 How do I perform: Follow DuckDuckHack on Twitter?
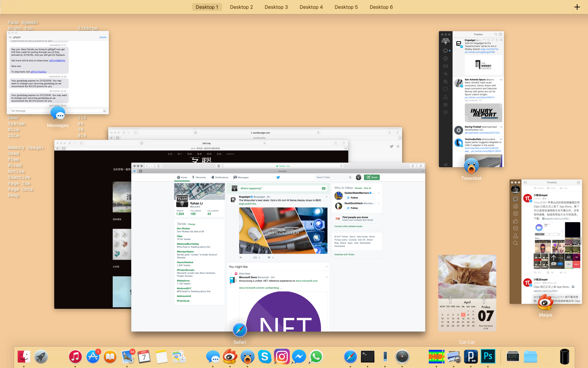[352, 208]
